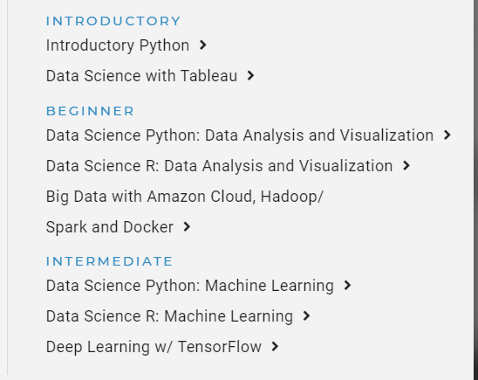Click chevron after Data Science Python: Data Analysis
Screen dimensions: 478x380
pos(447,135)
